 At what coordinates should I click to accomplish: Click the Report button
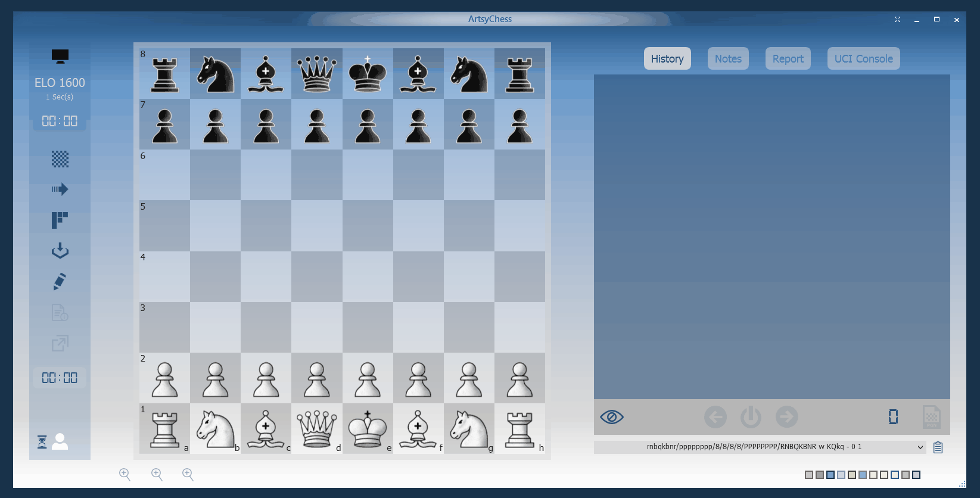click(788, 59)
